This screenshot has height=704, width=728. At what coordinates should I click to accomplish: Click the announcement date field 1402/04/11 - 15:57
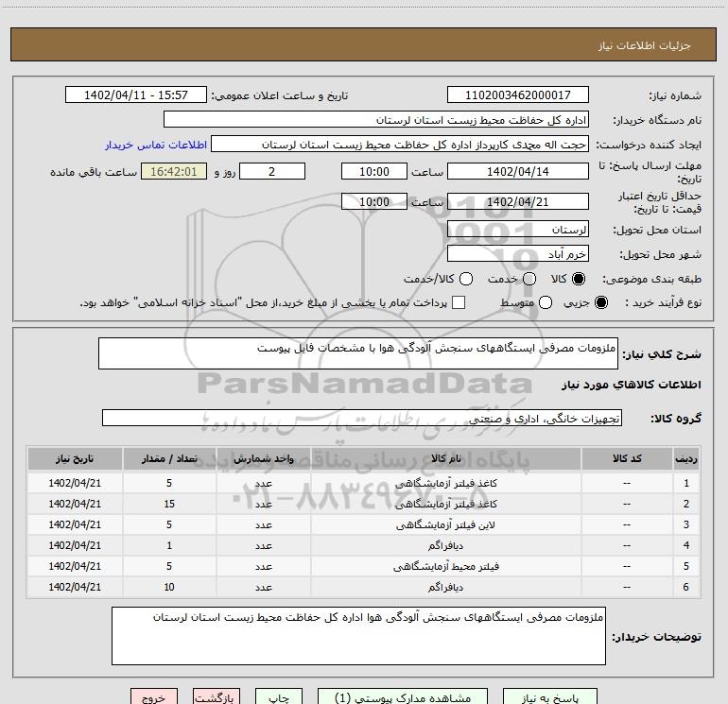click(135, 95)
